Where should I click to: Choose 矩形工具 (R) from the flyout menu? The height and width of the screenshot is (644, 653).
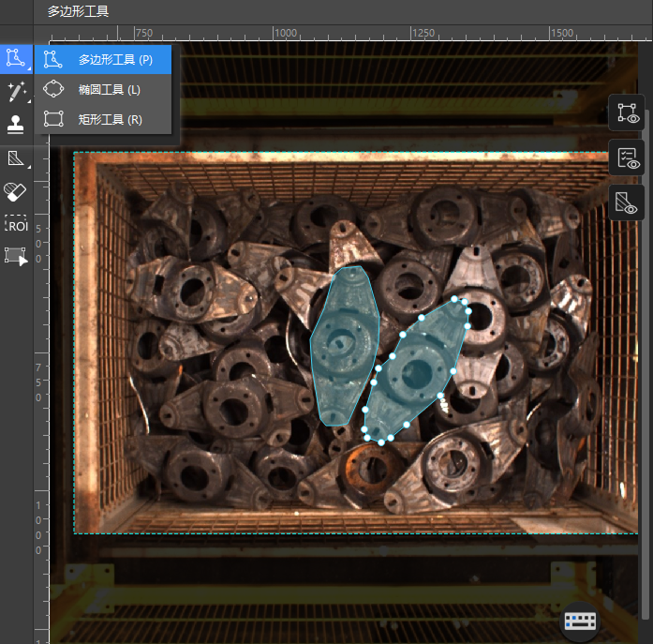[110, 119]
